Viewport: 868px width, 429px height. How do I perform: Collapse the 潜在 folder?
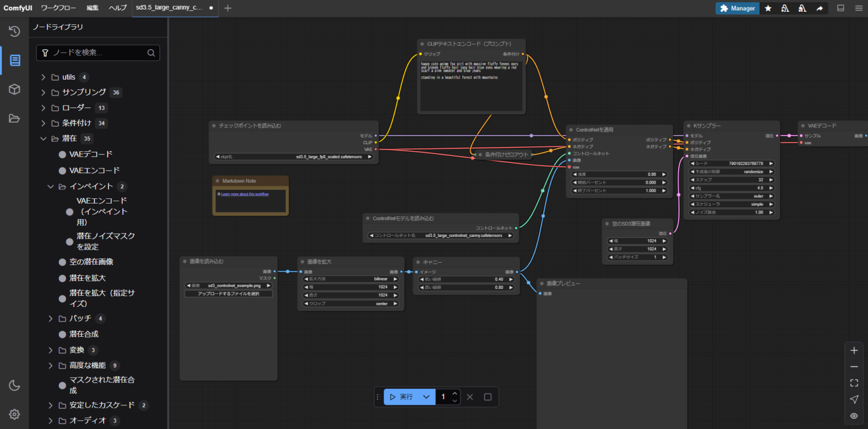44,138
